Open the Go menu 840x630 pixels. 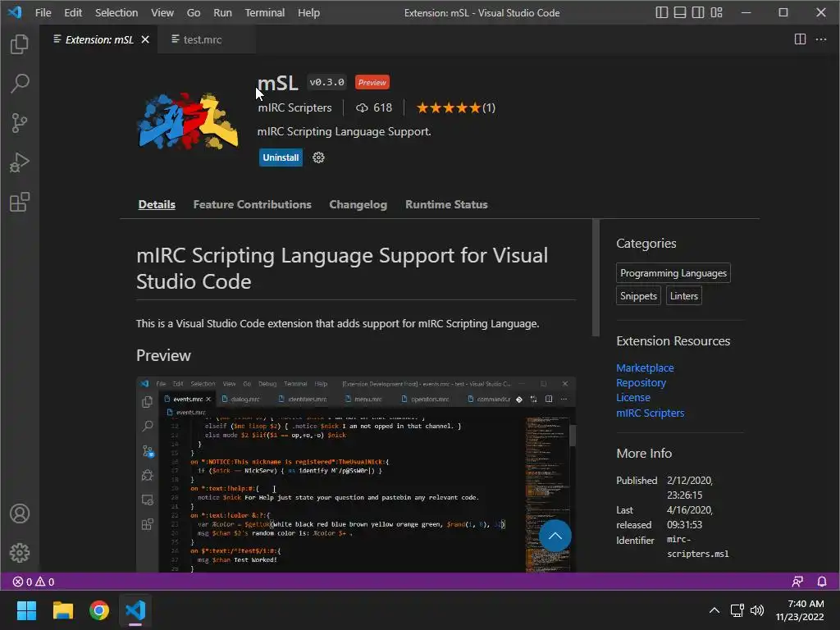194,12
